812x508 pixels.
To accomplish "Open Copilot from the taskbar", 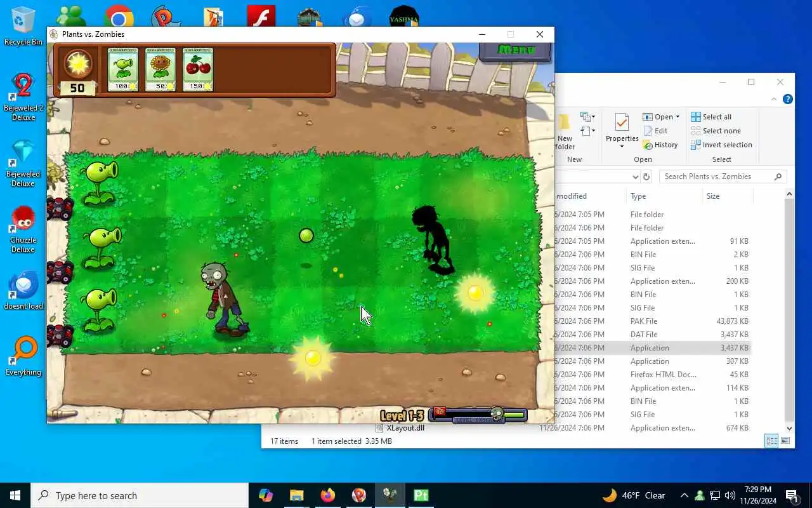I will tap(266, 495).
